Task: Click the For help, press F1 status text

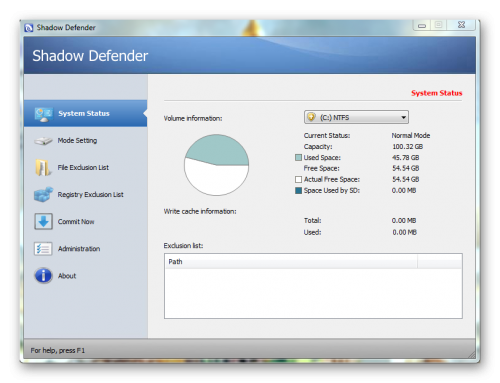Action: pyautogui.click(x=58, y=351)
